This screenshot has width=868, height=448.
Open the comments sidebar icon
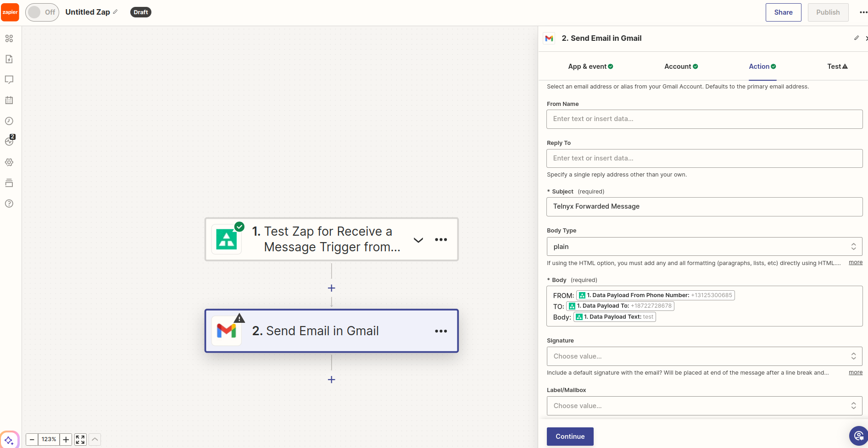coord(9,80)
